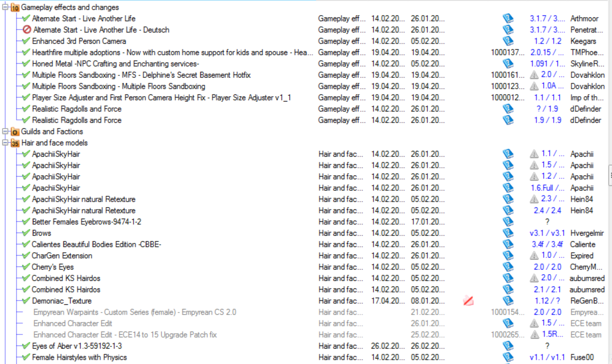Collapse the Hair and face models category
The height and width of the screenshot is (364, 612).
[x=5, y=143]
